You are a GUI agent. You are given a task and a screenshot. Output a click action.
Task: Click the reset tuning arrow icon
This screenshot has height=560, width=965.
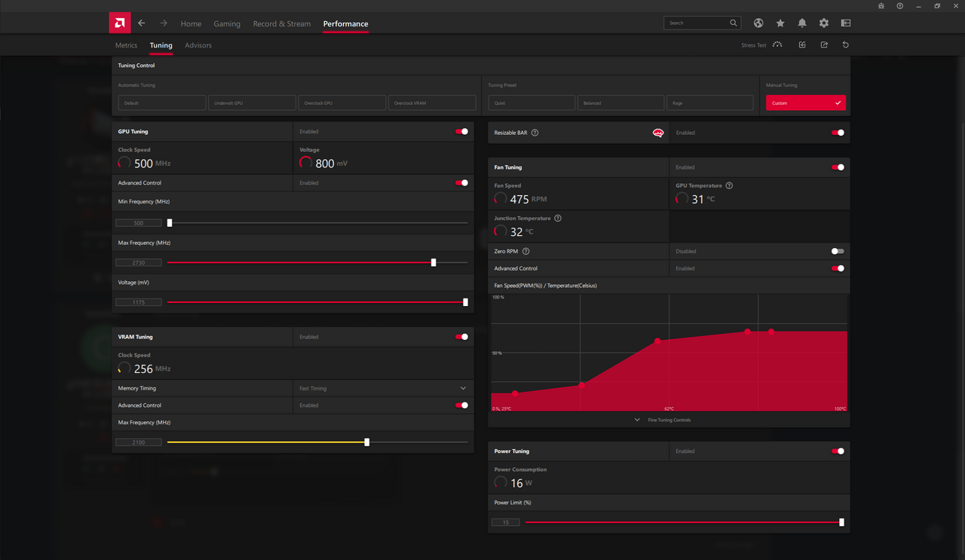(845, 45)
